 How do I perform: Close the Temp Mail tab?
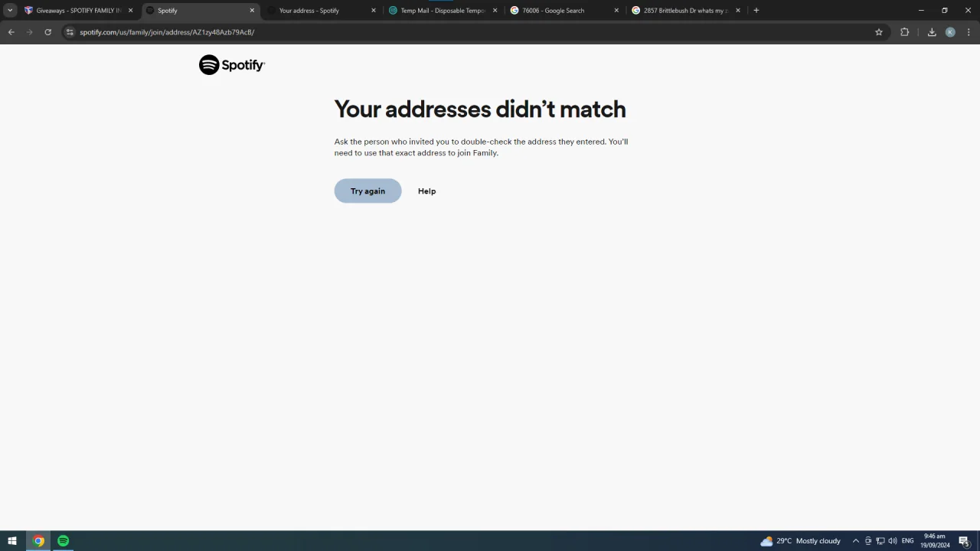pos(495,11)
